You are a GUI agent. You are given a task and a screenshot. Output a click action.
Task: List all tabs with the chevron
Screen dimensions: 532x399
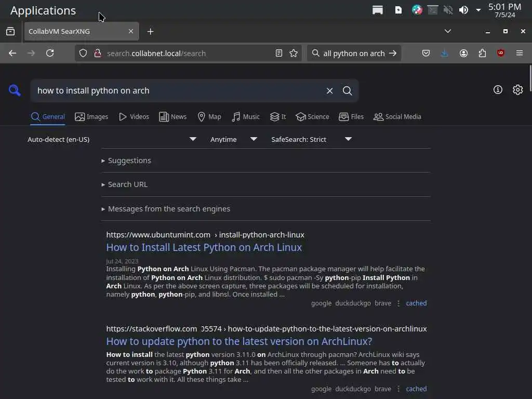click(x=448, y=31)
